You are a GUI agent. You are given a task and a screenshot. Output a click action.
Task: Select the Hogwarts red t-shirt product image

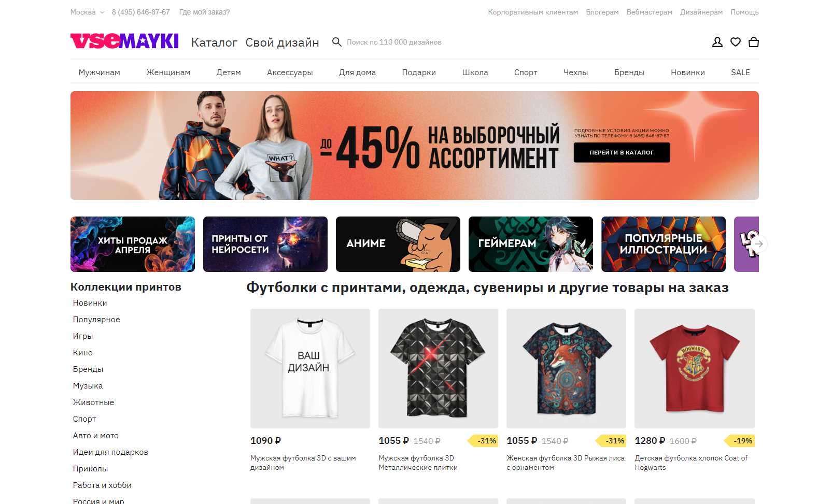695,368
